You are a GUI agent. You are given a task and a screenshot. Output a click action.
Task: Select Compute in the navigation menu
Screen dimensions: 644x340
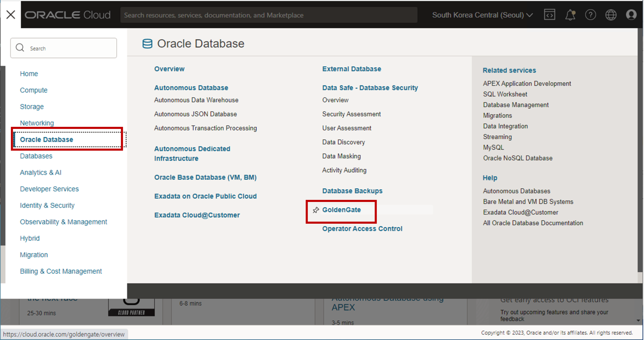pos(34,90)
